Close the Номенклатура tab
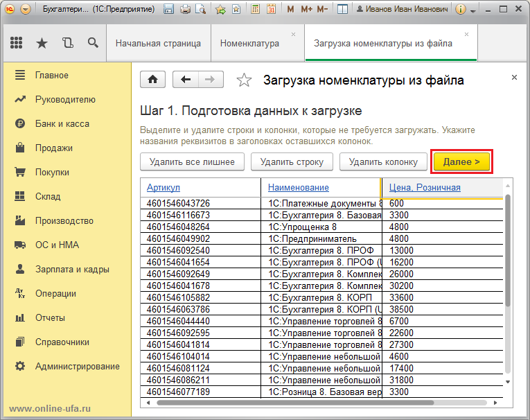Viewport: 530px width, 420px height. (x=293, y=34)
